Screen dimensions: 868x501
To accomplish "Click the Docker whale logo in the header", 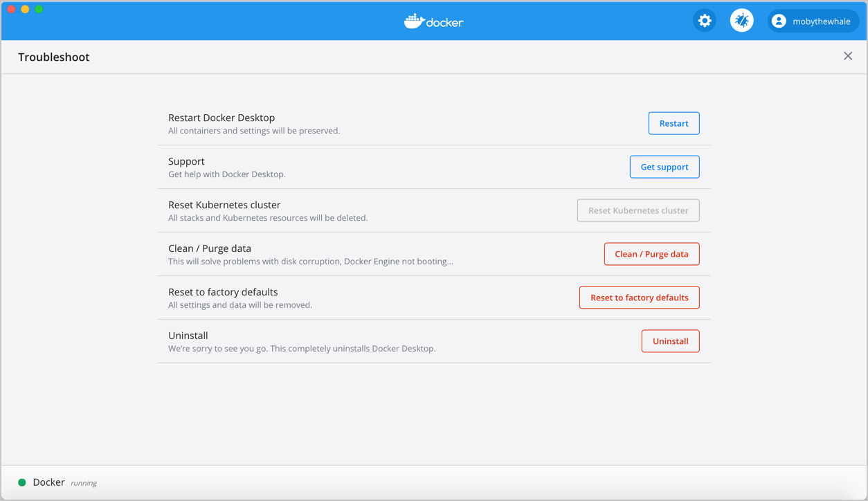I will [433, 21].
